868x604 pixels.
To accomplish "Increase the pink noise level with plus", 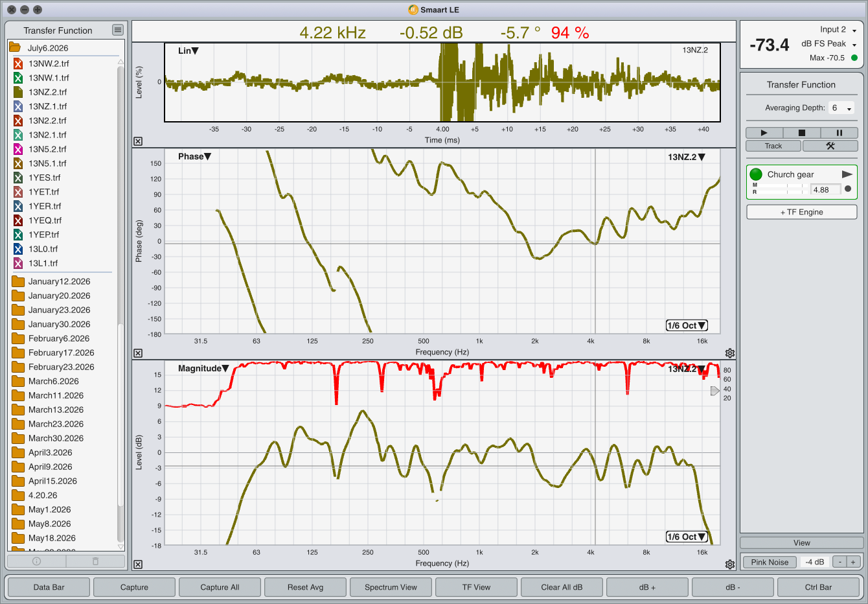I will tap(853, 562).
